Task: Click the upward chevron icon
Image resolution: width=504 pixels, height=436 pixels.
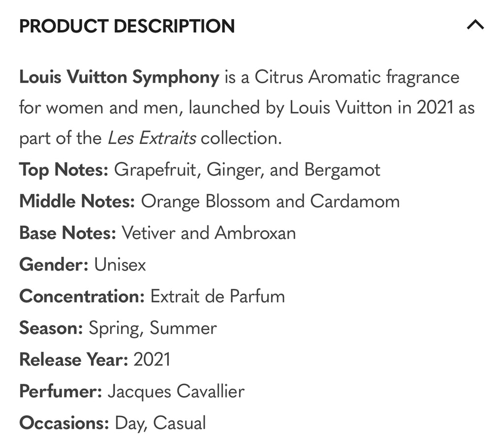Action: [x=474, y=25]
